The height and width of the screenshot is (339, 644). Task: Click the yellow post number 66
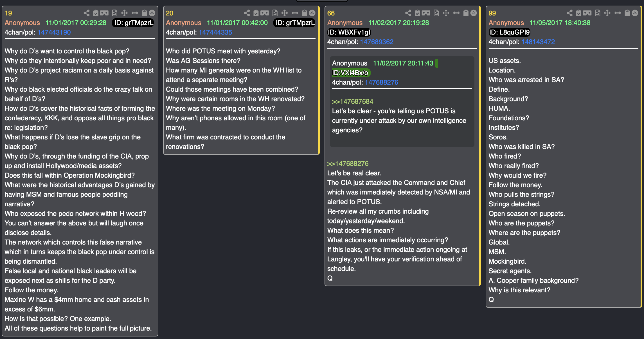pyautogui.click(x=331, y=13)
